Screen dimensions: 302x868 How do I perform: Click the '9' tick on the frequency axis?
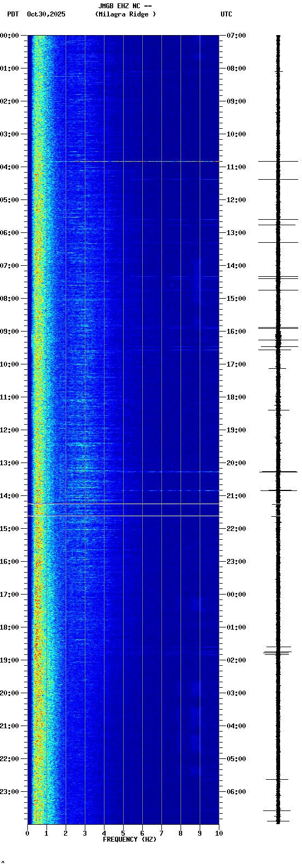(x=200, y=833)
